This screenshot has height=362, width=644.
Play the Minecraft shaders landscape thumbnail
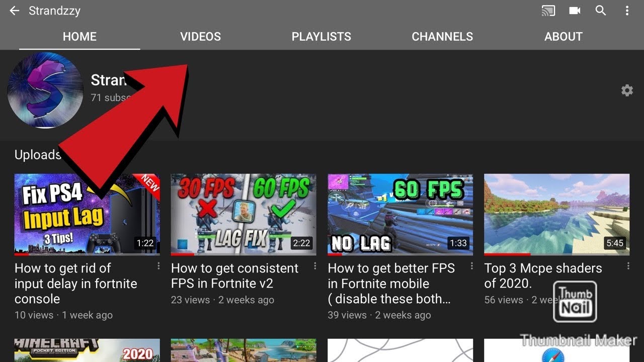(556, 215)
